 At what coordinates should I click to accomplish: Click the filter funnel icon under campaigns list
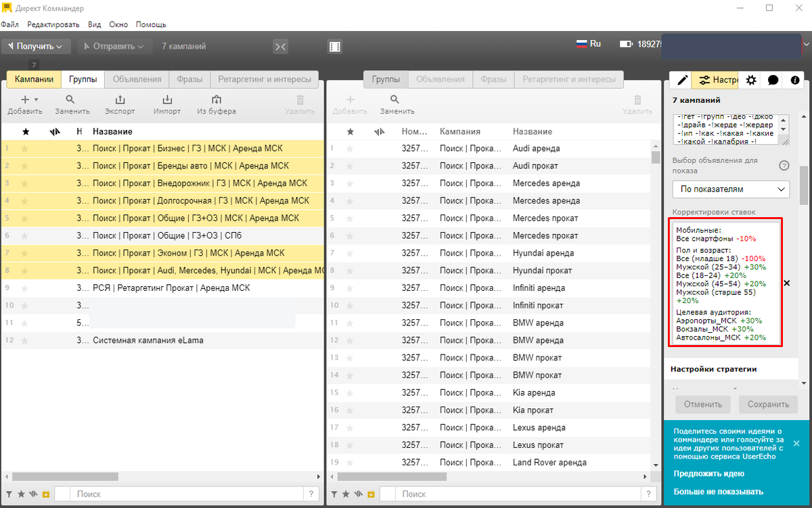click(x=9, y=494)
